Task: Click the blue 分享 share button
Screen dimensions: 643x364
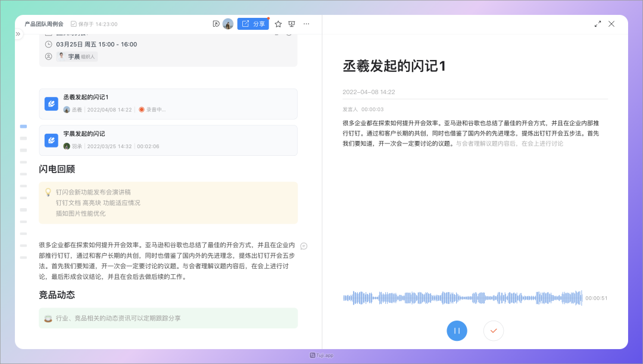Action: tap(253, 24)
